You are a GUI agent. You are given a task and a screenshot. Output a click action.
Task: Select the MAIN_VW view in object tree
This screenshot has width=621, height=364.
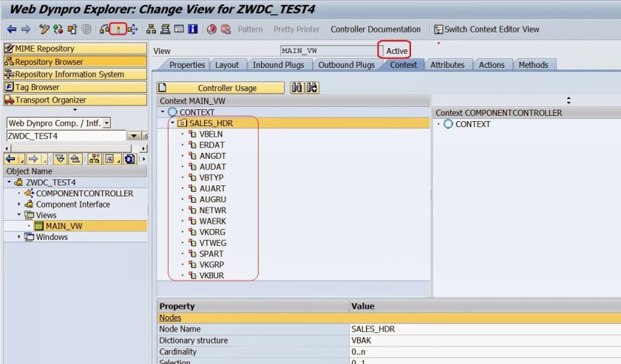(64, 226)
